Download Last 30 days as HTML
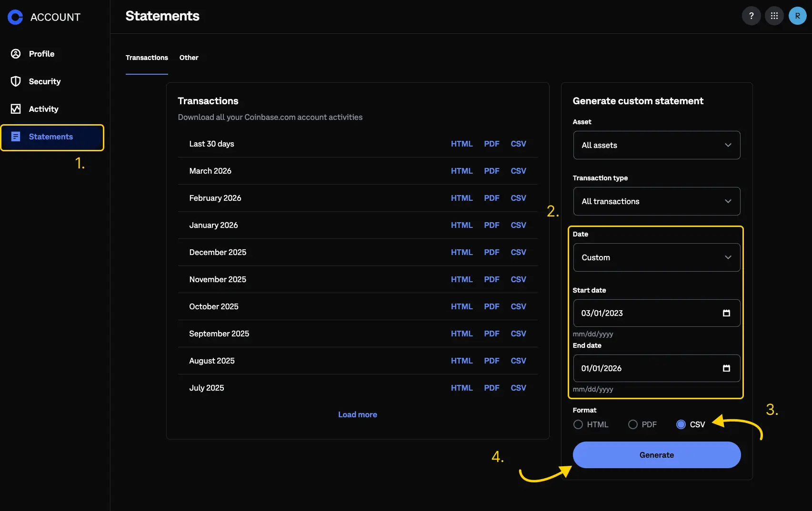Screen dimensions: 812x511 (462, 144)
